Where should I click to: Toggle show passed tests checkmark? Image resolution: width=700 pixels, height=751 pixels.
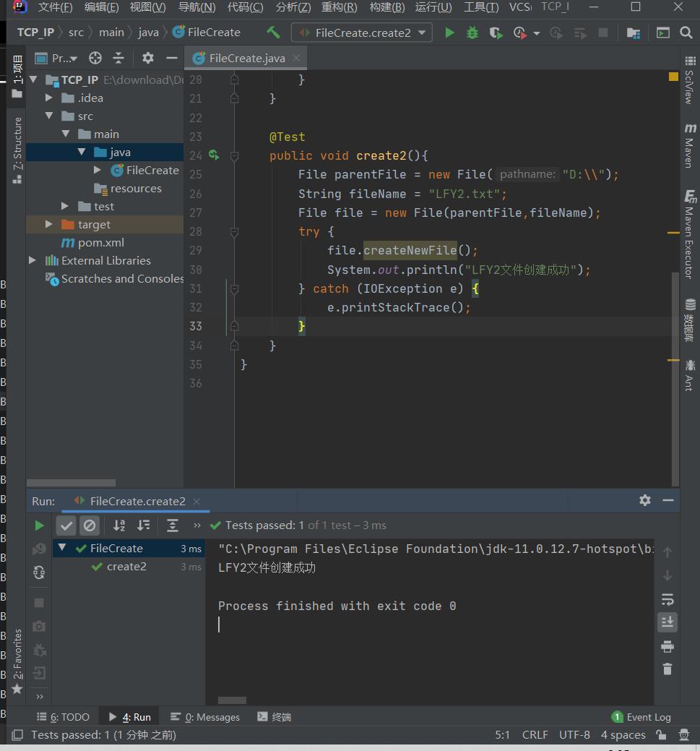[x=66, y=525]
